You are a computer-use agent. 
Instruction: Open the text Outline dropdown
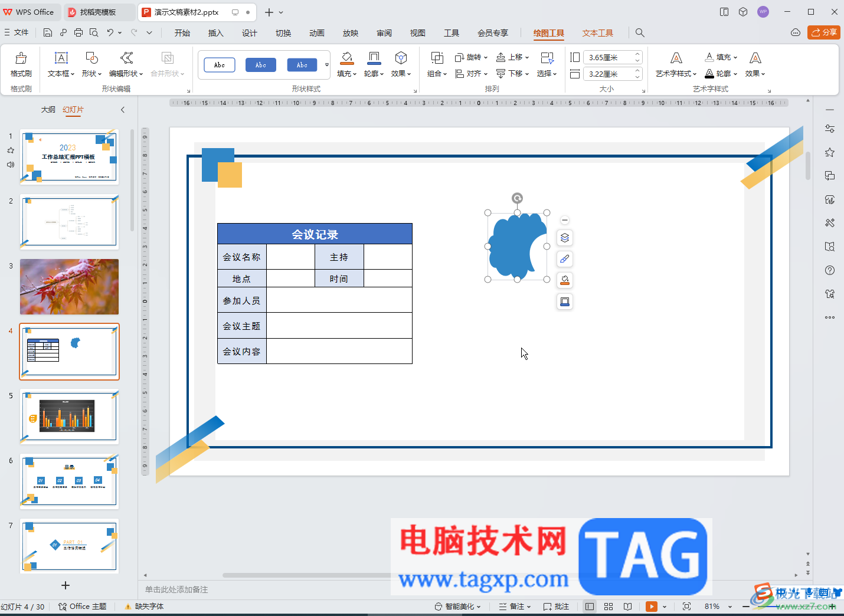(x=721, y=74)
